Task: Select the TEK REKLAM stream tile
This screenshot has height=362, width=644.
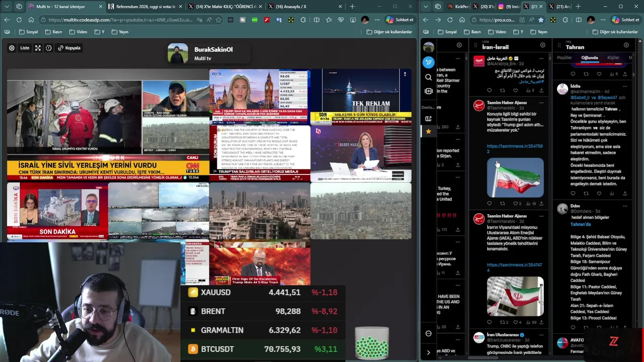Action: click(x=361, y=97)
